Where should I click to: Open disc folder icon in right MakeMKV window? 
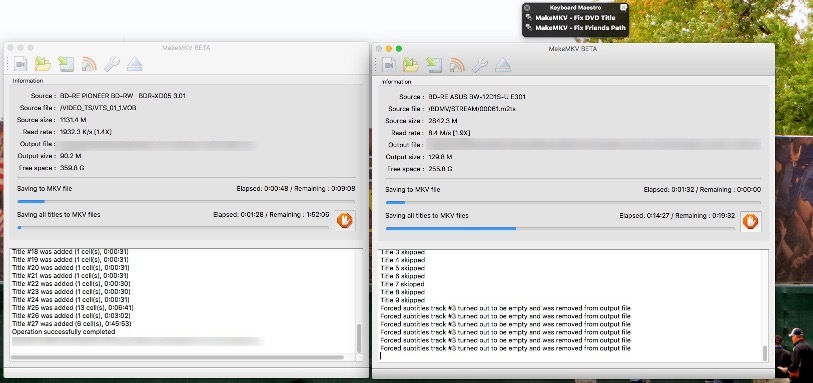(411, 65)
